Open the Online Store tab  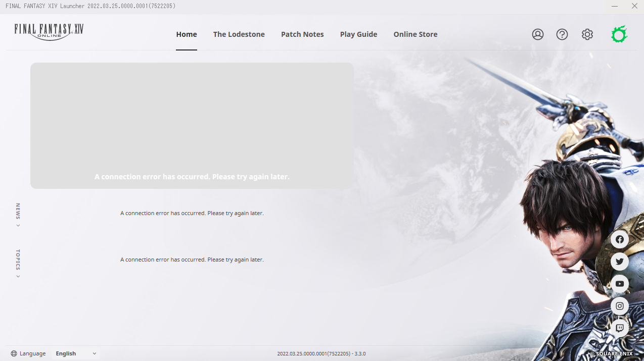coord(416,34)
